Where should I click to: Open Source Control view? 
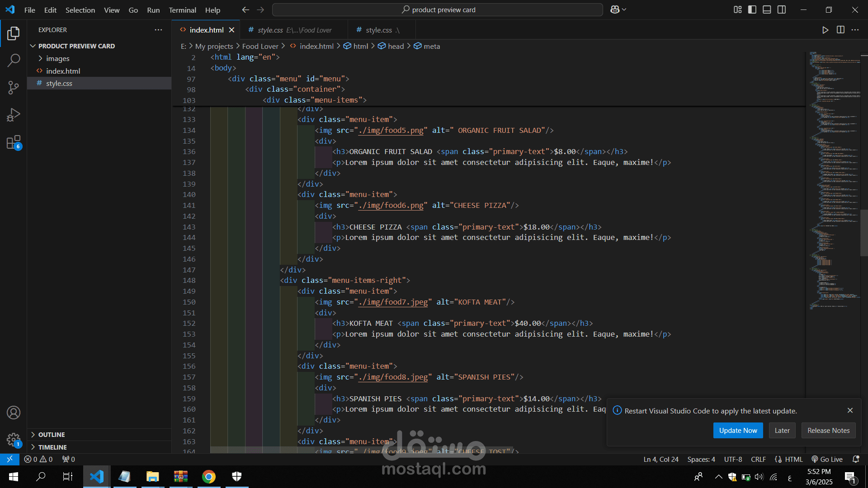pyautogui.click(x=14, y=87)
